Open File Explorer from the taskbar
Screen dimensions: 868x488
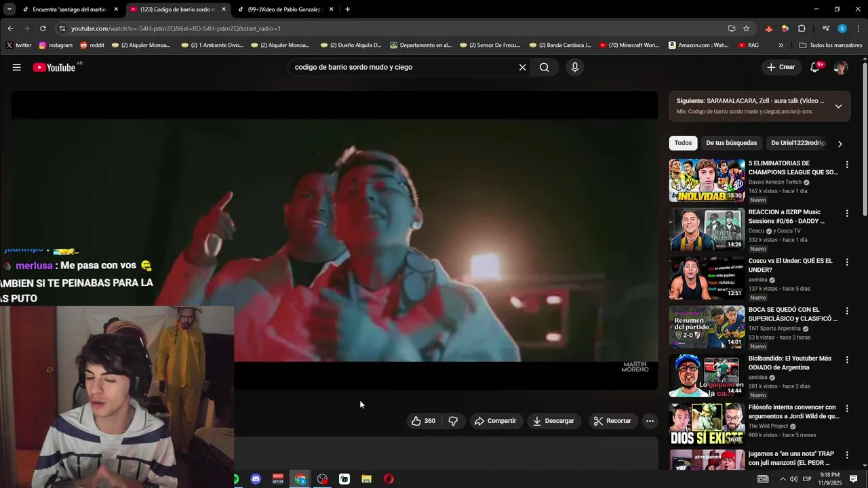[366, 479]
